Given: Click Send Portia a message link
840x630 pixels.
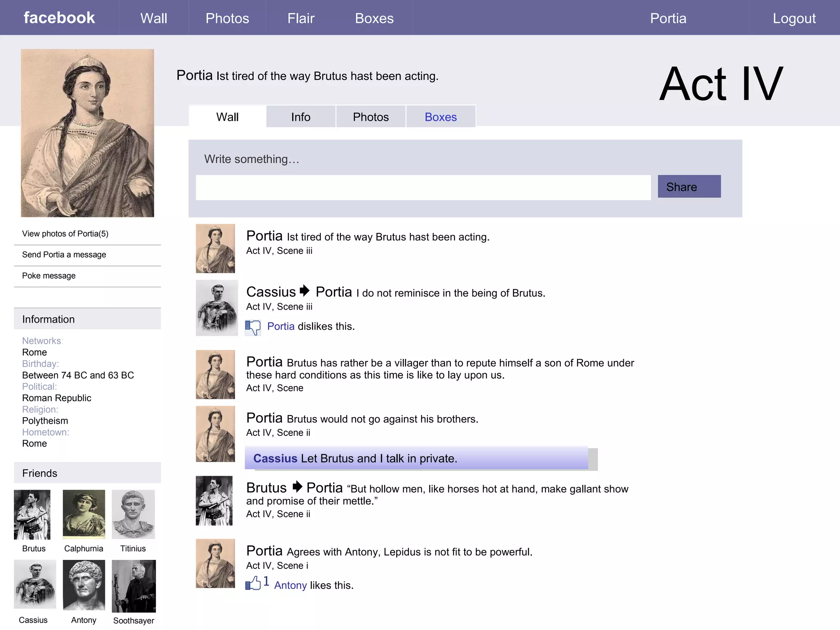Looking at the screenshot, I should pyautogui.click(x=64, y=255).
